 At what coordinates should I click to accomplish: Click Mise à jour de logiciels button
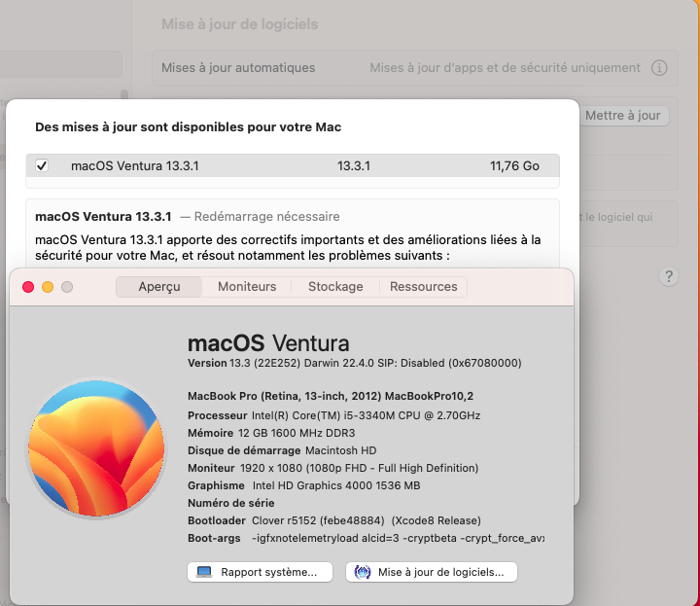tap(432, 572)
